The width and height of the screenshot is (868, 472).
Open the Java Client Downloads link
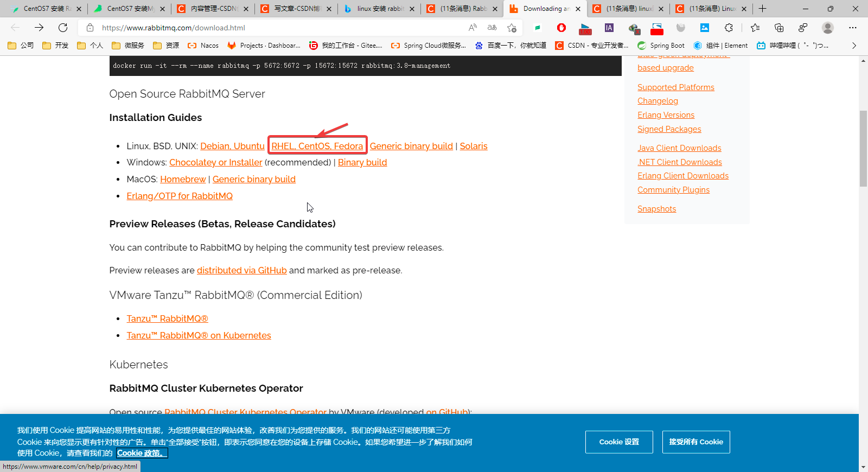coord(679,148)
